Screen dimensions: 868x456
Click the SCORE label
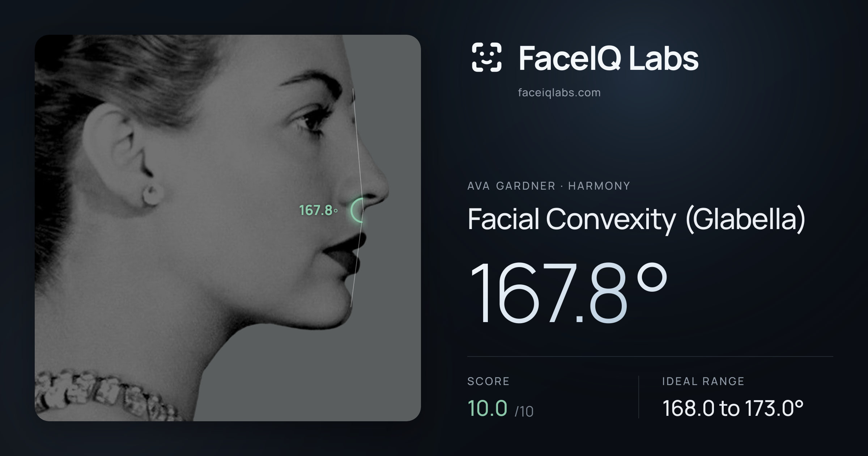tap(488, 381)
